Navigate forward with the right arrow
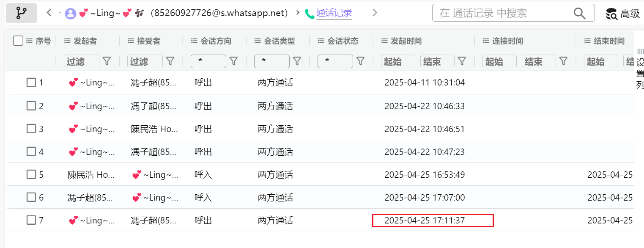Screen dimensions: 644x248 (375, 13)
